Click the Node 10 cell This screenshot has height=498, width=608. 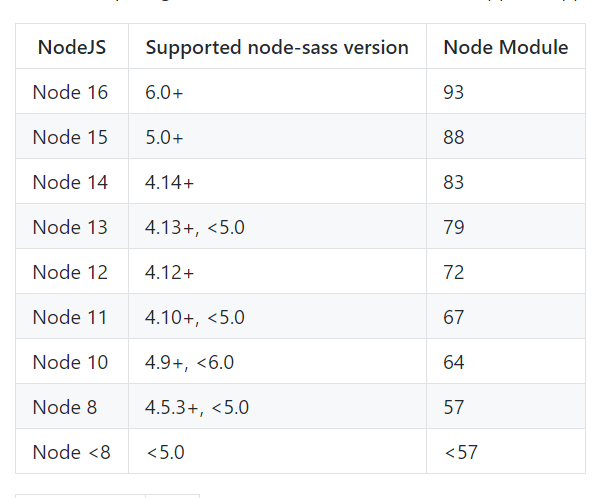pos(70,362)
